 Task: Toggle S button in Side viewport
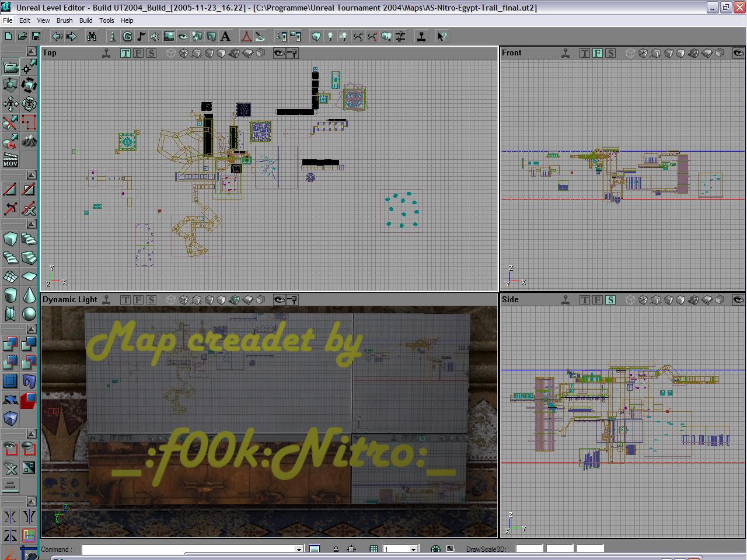610,300
